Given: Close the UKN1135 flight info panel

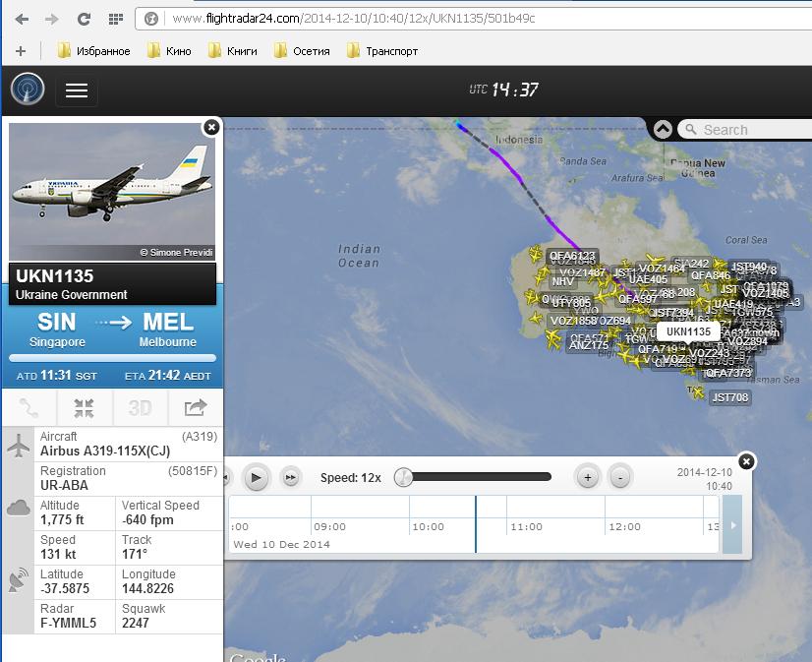Looking at the screenshot, I should point(211,128).
